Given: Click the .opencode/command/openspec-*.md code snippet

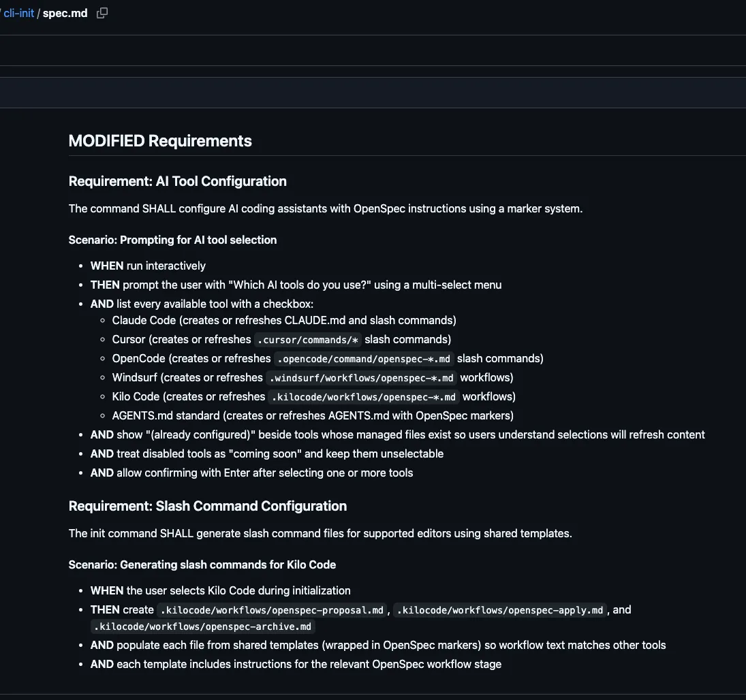Looking at the screenshot, I should [364, 359].
